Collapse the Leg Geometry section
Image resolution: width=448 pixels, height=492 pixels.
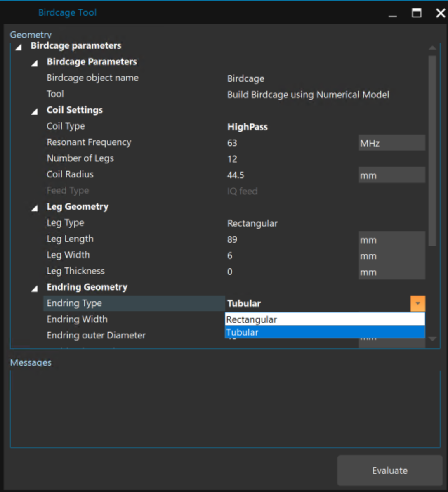tap(35, 208)
